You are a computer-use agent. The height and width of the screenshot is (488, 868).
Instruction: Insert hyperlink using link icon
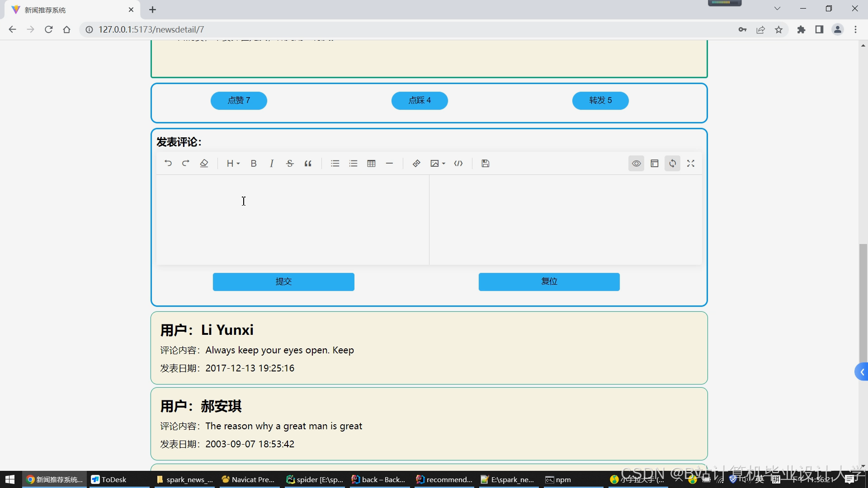[x=416, y=164]
